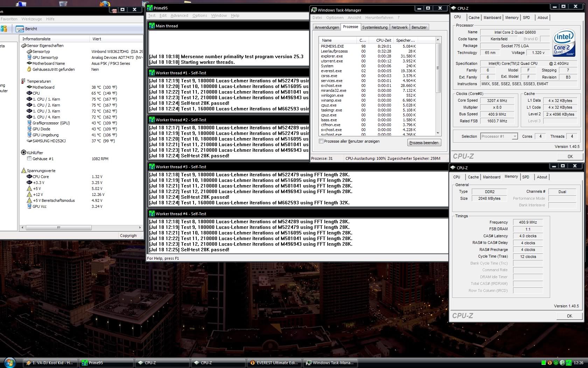Click OK in the CPU-Z processor window

570,156
